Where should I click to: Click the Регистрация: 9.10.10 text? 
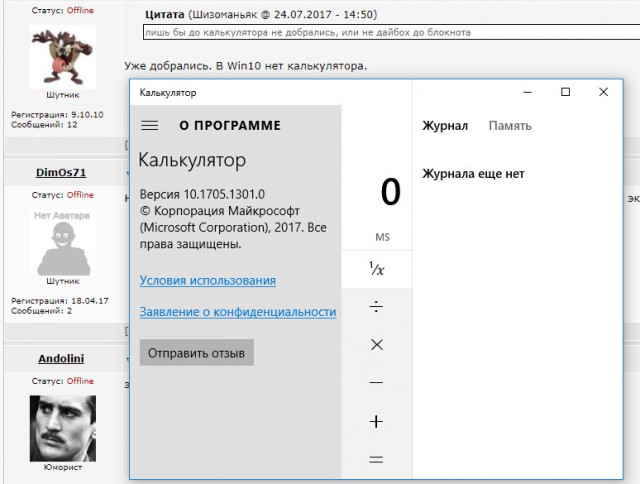[x=57, y=115]
